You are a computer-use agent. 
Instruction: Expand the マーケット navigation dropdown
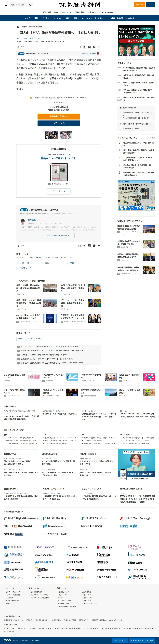click(x=58, y=18)
